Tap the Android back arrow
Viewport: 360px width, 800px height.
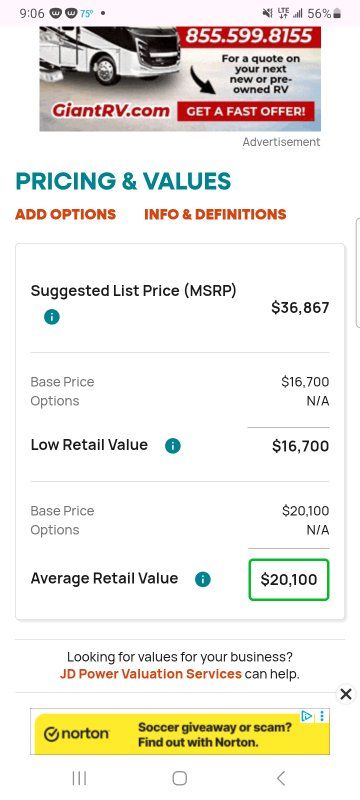(x=280, y=778)
